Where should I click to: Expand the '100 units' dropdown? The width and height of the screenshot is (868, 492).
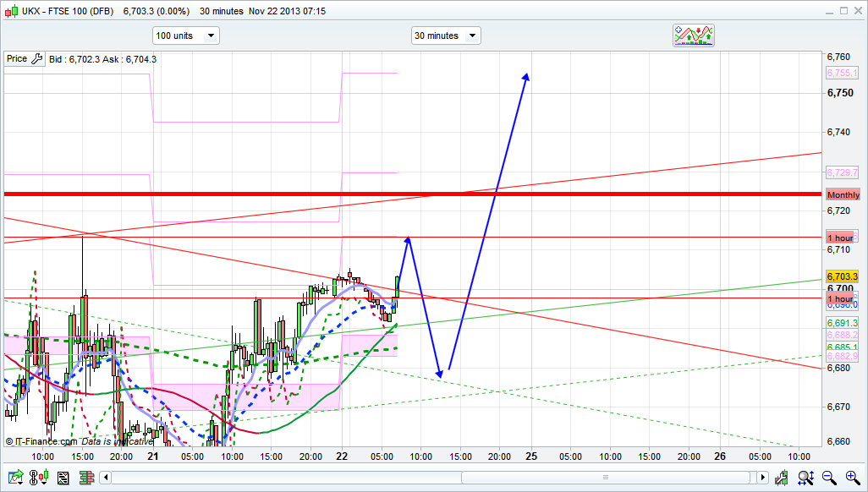(185, 36)
